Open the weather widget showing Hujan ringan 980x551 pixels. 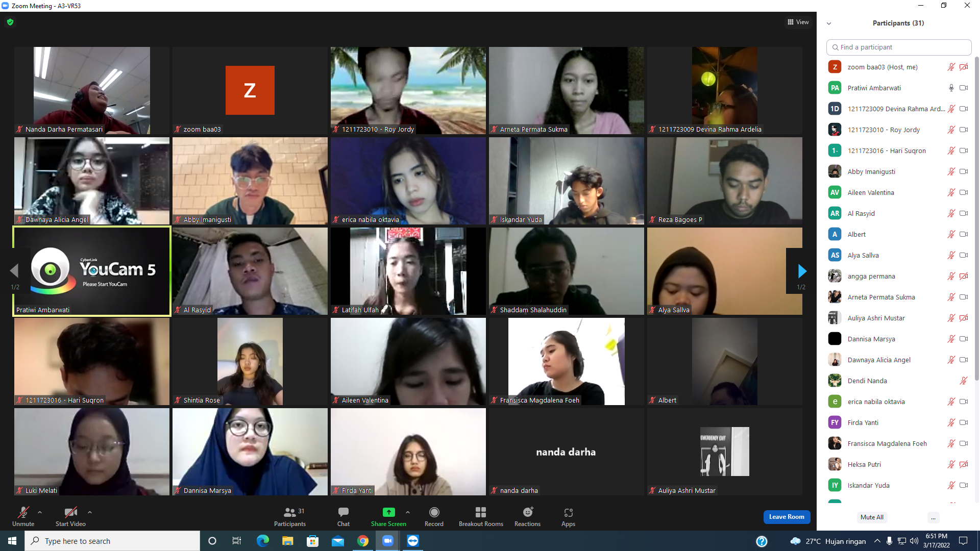tap(828, 541)
